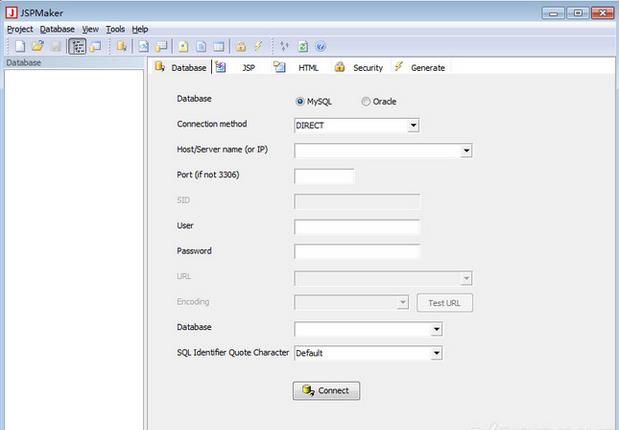
Task: Click the blue help question mark icon
Action: coord(320,46)
